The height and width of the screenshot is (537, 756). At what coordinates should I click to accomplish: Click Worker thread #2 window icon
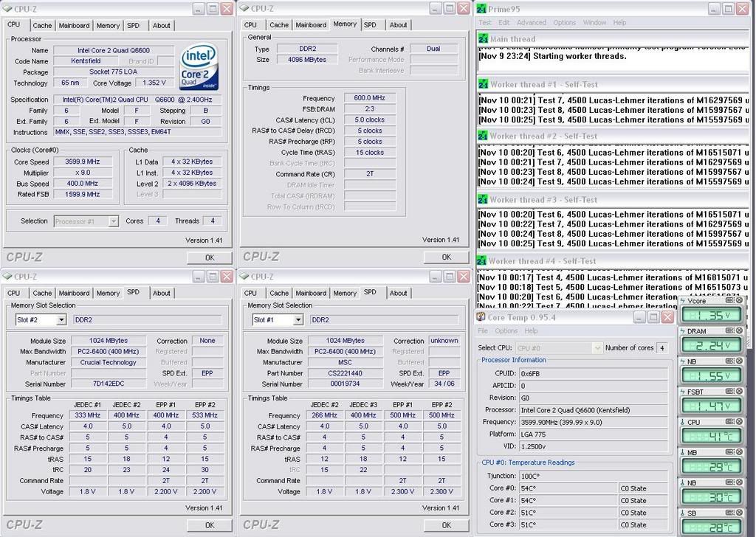click(x=483, y=136)
